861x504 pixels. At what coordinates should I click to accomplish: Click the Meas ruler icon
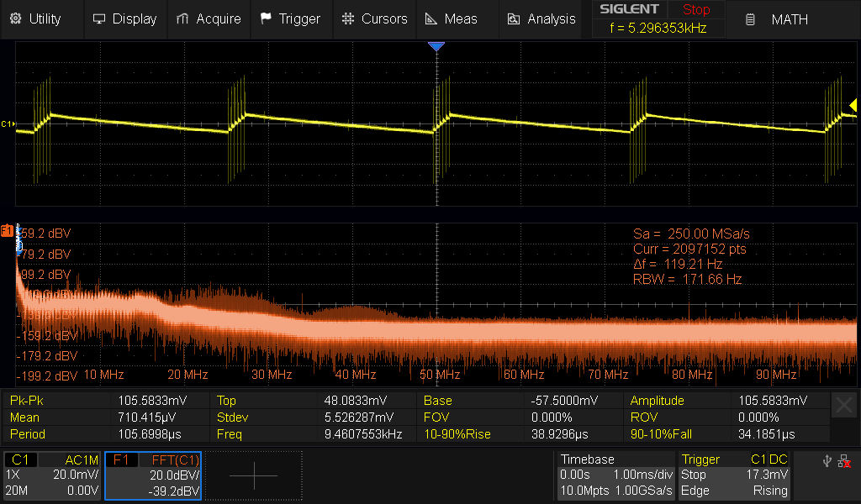430,18
